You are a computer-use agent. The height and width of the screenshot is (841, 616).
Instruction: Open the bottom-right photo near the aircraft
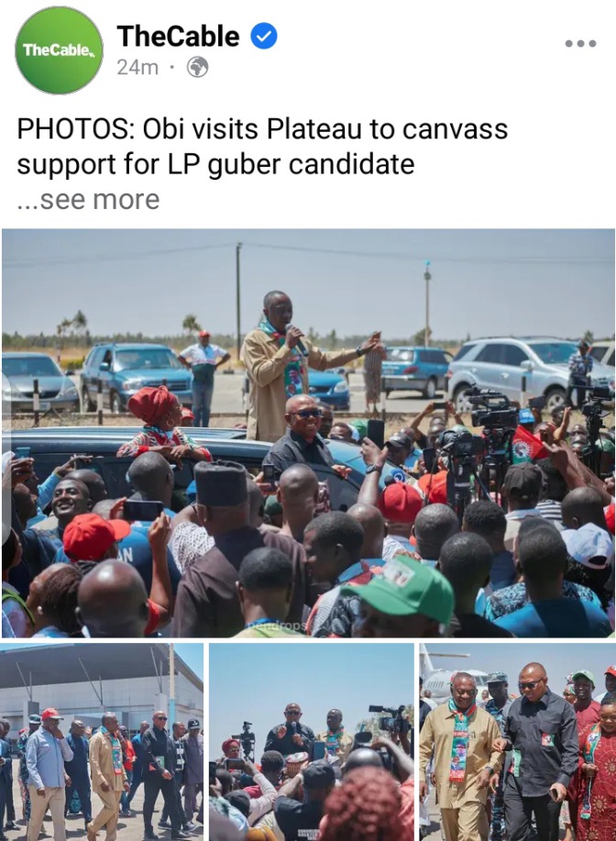[x=517, y=742]
